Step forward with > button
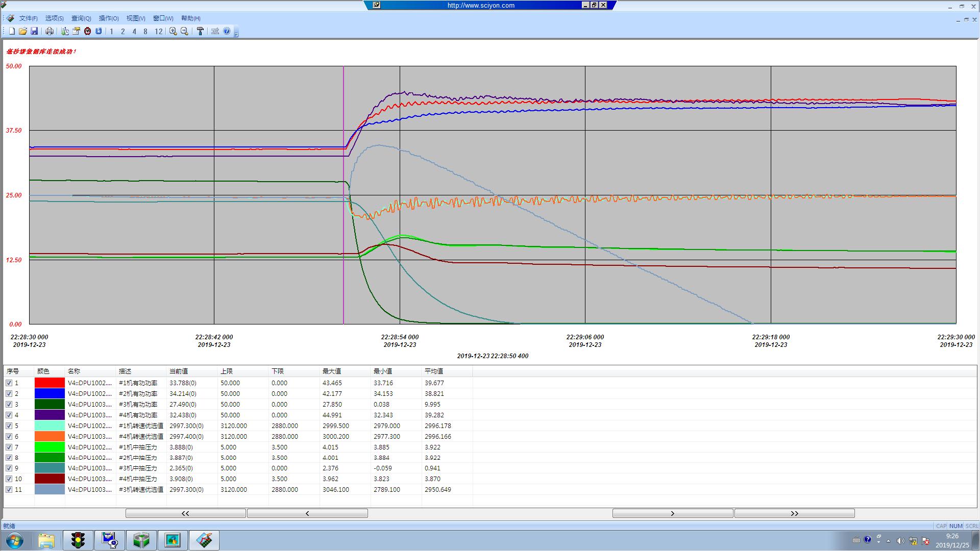This screenshot has width=980, height=551. [x=673, y=513]
